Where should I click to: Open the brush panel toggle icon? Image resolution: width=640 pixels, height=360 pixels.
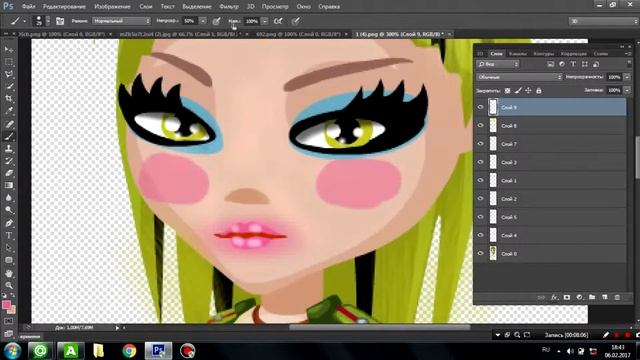[60, 21]
